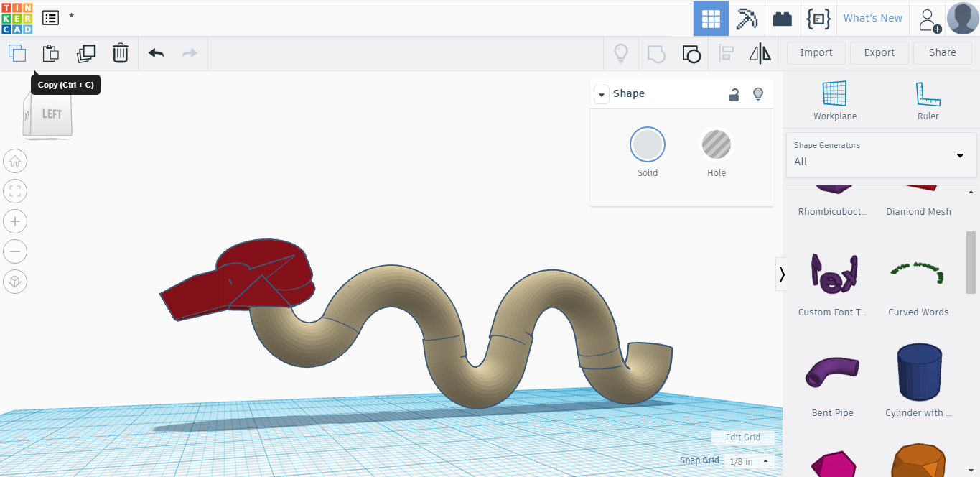The image size is (980, 477).
Task: Invite people with add-user icon
Action: [930, 19]
